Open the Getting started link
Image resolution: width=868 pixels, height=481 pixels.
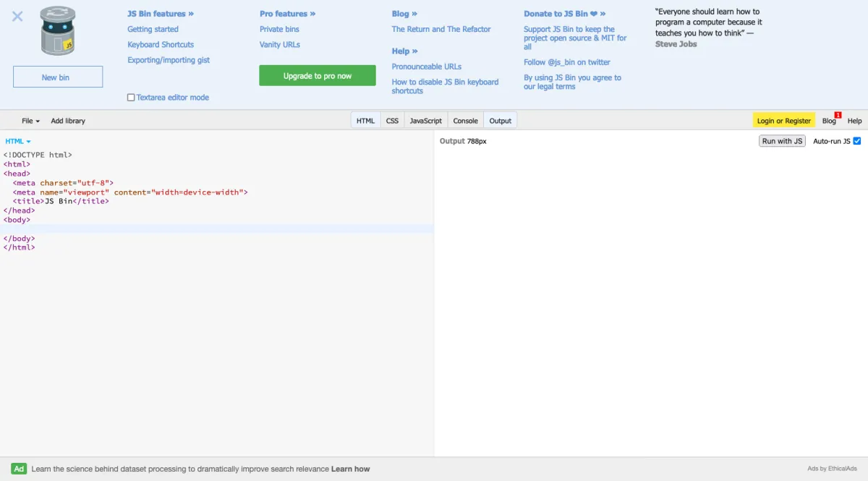tap(153, 29)
